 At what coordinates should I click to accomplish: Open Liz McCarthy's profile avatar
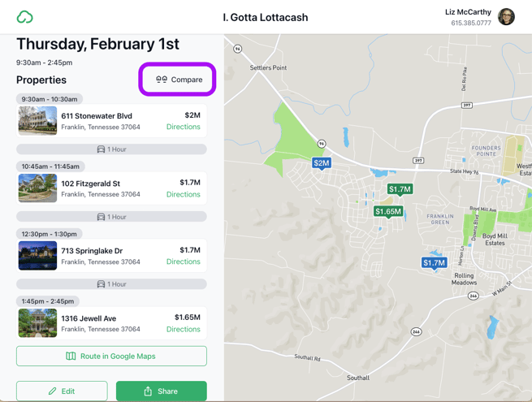coord(506,17)
